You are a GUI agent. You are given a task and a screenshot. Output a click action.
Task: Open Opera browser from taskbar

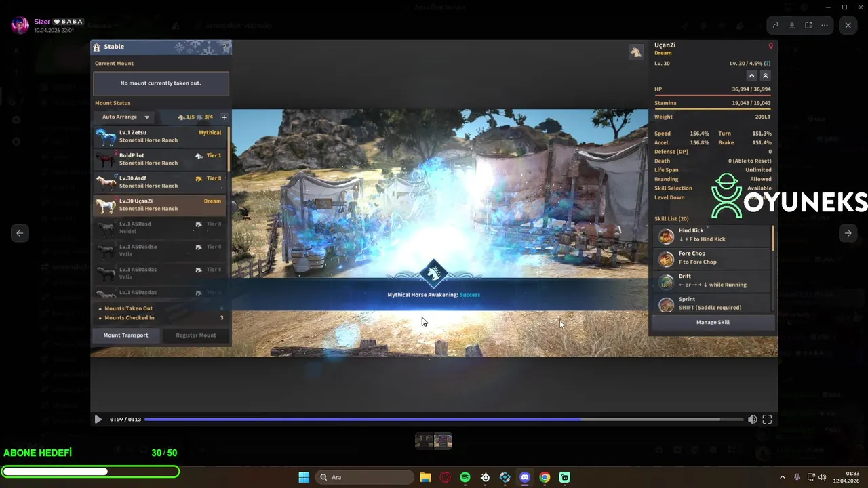tap(446, 477)
